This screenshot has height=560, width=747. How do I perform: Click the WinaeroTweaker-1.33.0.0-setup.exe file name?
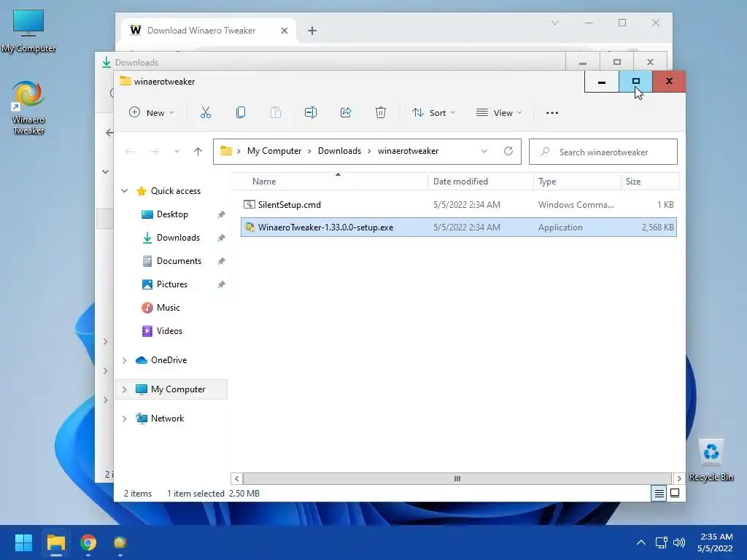coord(325,227)
